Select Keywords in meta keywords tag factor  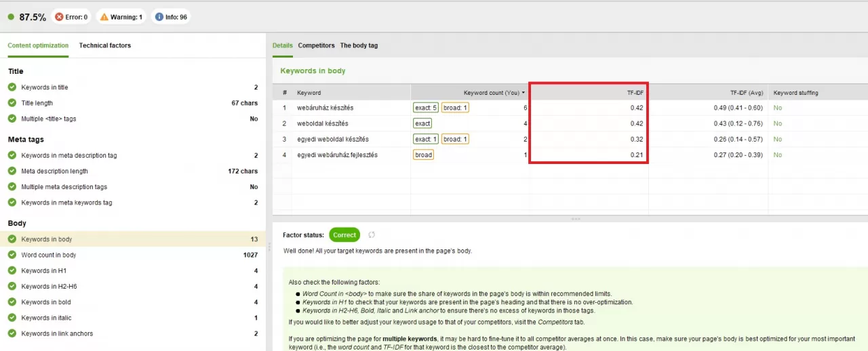(133, 203)
